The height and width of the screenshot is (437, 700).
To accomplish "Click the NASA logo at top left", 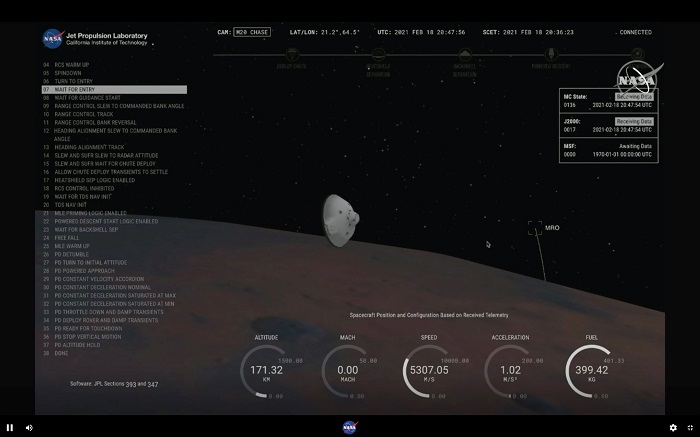I will [x=53, y=39].
